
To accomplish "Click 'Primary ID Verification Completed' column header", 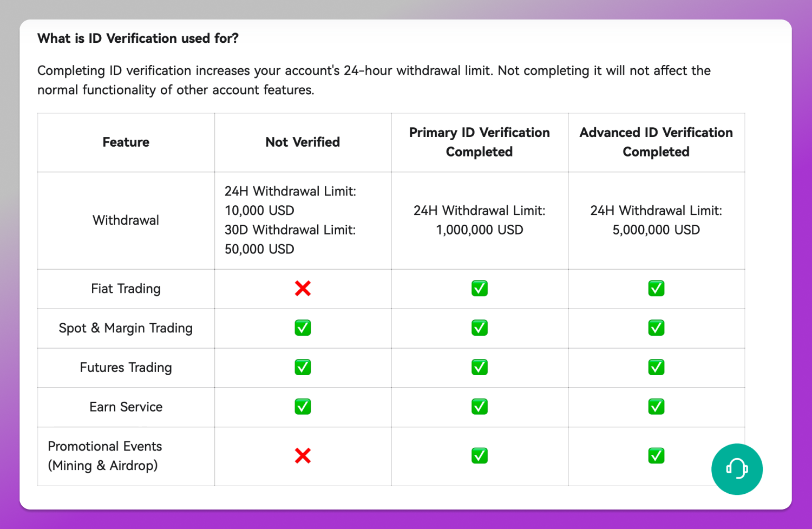I will click(x=480, y=142).
